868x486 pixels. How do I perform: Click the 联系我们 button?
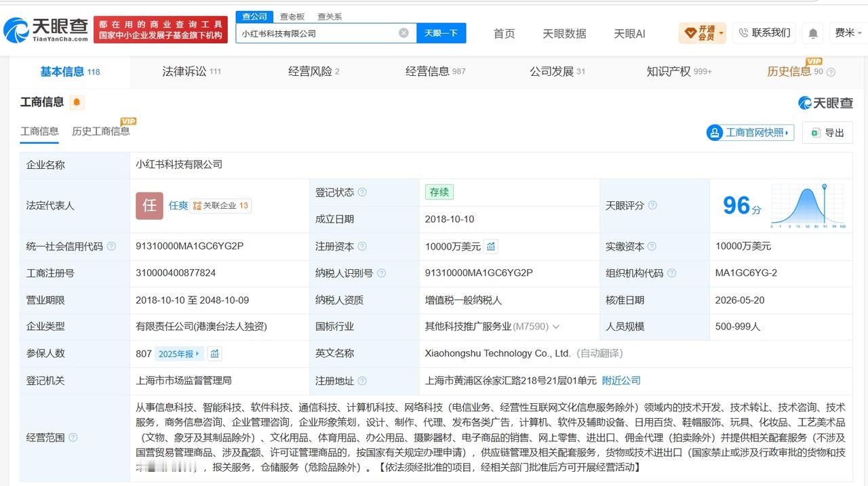765,33
